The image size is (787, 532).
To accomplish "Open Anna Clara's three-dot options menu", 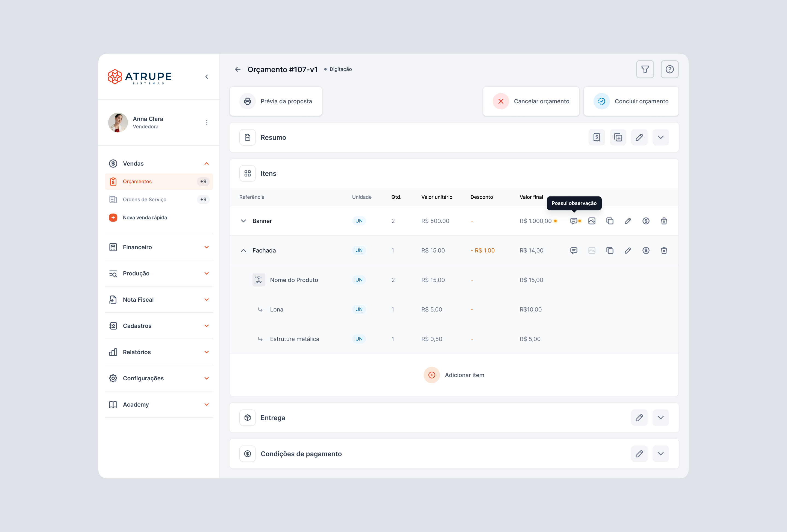I will (x=207, y=123).
